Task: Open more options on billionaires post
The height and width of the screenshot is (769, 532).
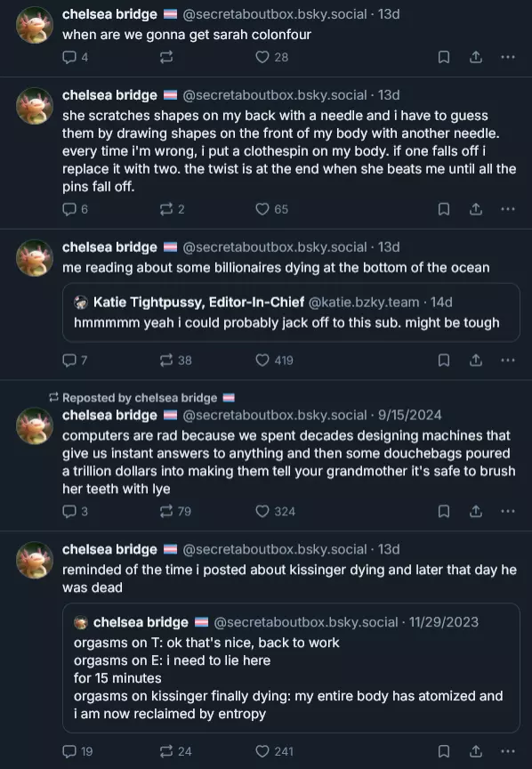Action: (508, 360)
